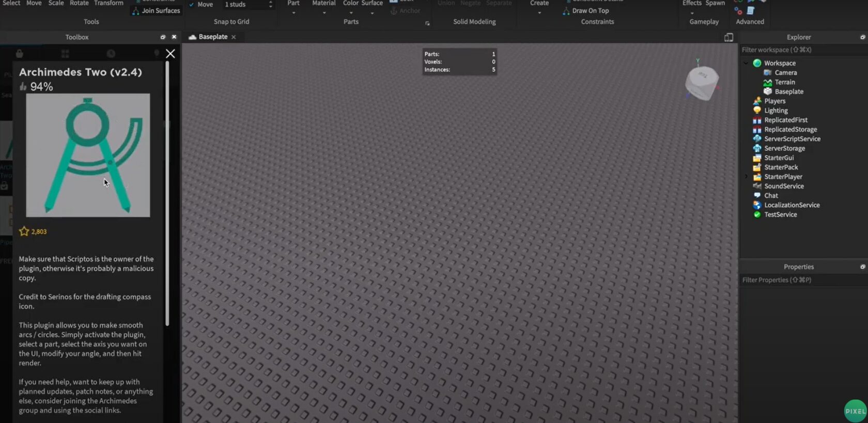Select ServerStorage in Explorer
The image size is (868, 423).
pyautogui.click(x=784, y=148)
